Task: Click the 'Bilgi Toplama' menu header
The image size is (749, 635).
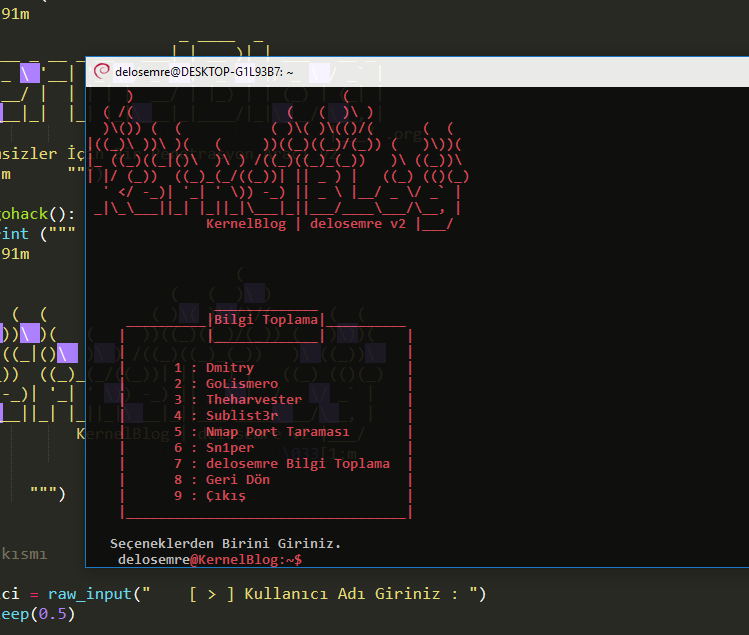Action: (x=266, y=320)
